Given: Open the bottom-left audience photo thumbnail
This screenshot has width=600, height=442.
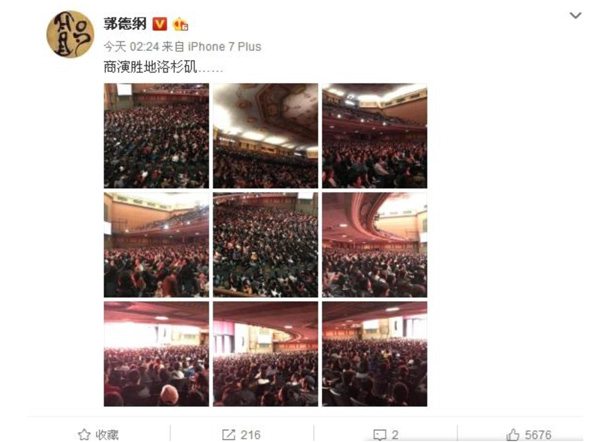Looking at the screenshot, I should (157, 354).
